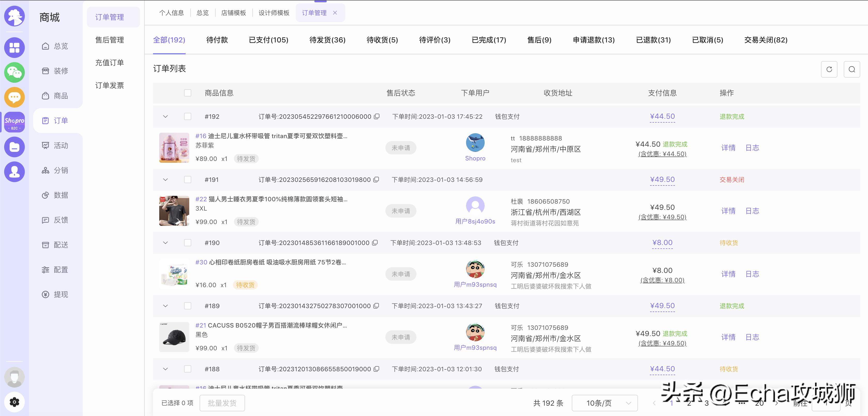Open the order list search
Screen dimensions: 868x416
click(851, 69)
